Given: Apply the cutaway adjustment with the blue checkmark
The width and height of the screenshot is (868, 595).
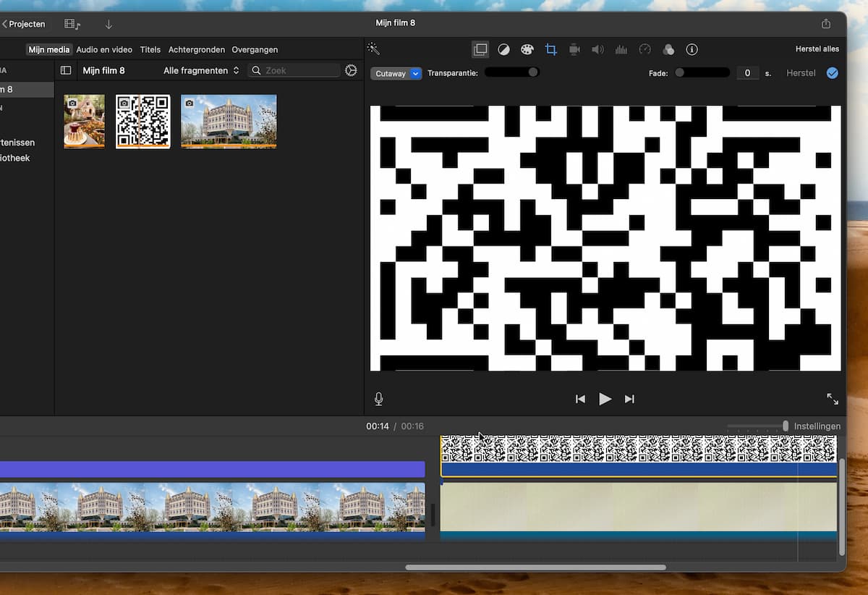Looking at the screenshot, I should tap(832, 73).
